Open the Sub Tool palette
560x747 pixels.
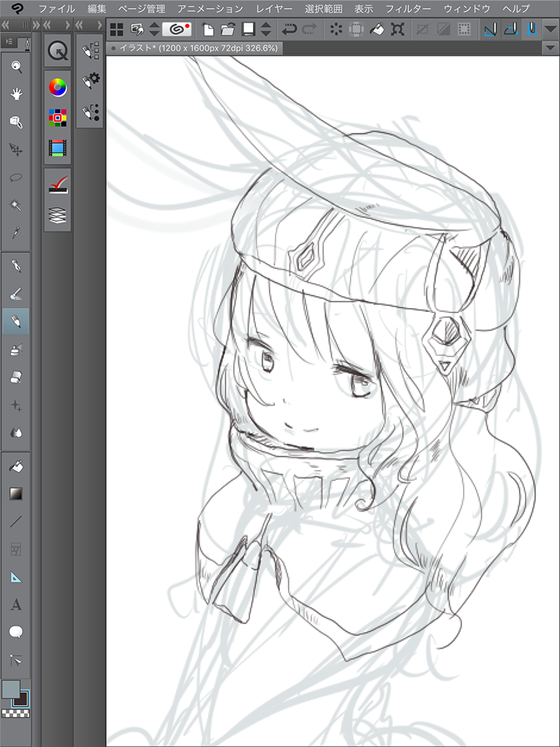point(90,51)
